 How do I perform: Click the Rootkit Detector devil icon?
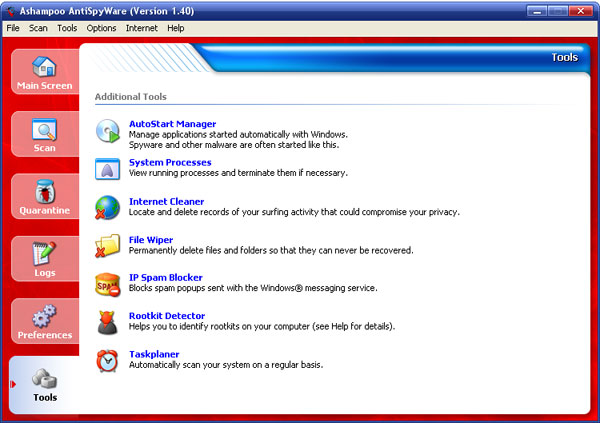coord(108,323)
